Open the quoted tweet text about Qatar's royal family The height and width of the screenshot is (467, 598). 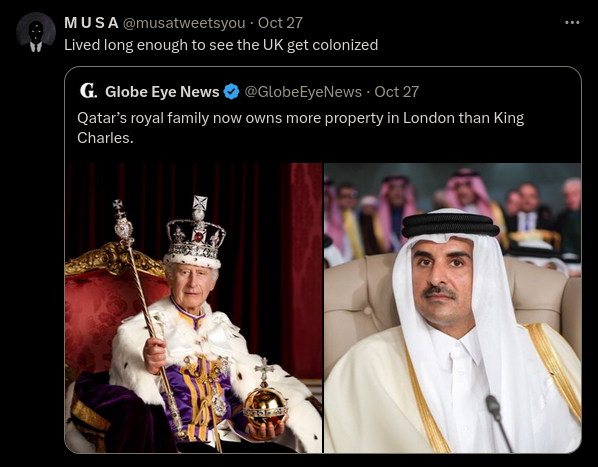pyautogui.click(x=301, y=128)
